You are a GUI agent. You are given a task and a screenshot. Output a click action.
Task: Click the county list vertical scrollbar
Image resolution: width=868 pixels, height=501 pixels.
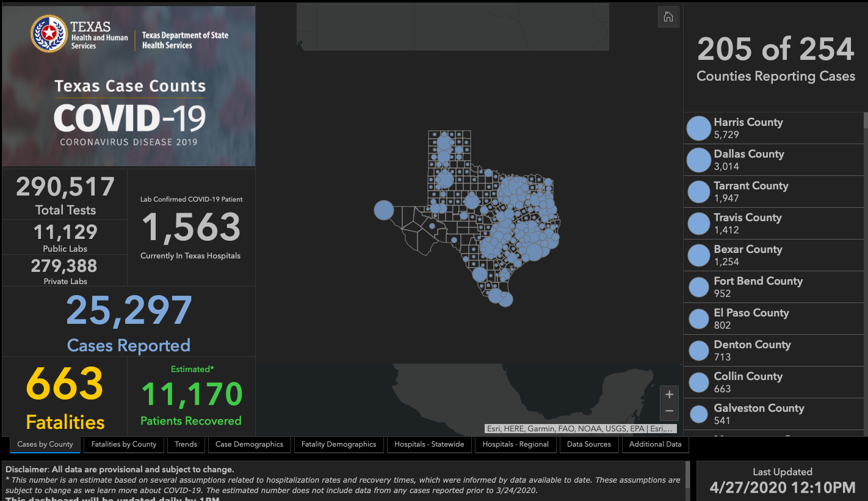click(x=866, y=183)
